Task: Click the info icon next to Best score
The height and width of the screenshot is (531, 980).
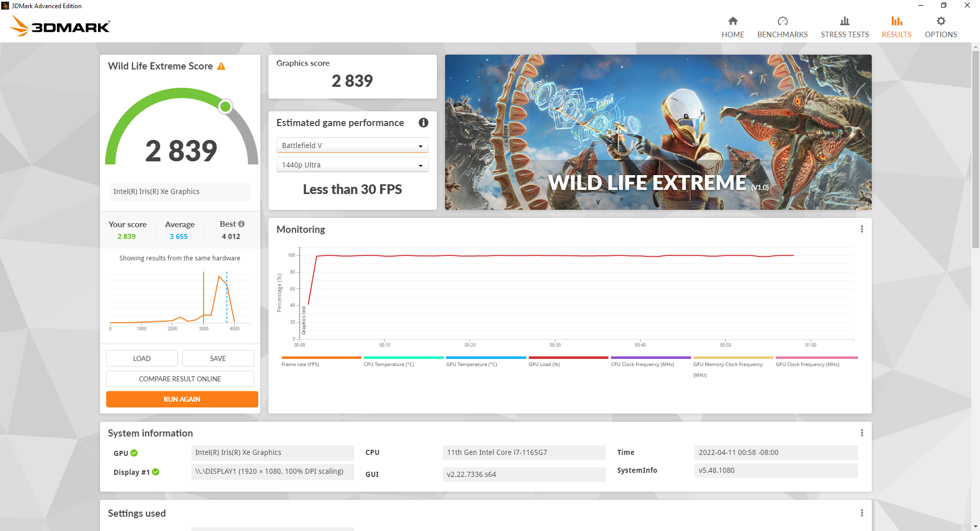Action: (x=241, y=224)
